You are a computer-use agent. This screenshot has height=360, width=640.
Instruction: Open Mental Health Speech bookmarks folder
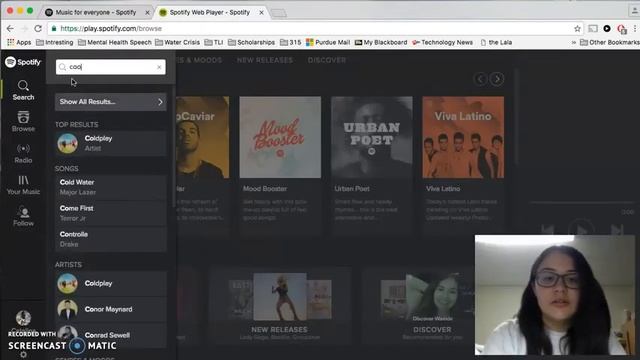(x=115, y=42)
